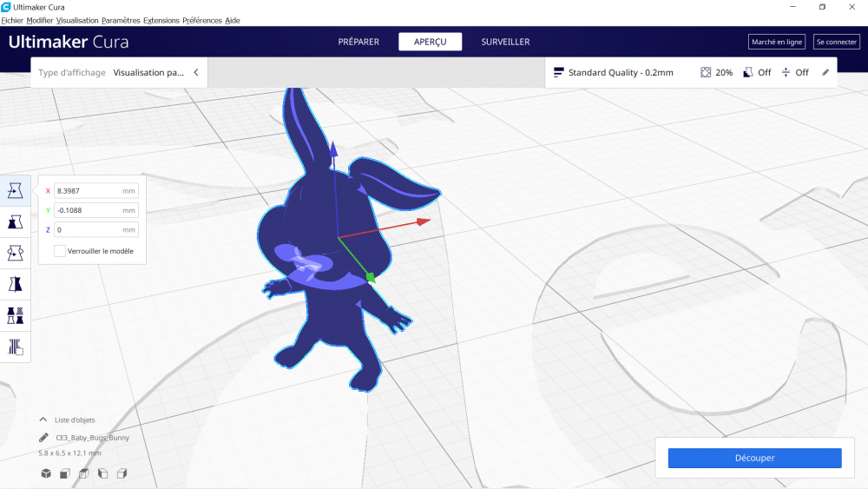Click Se connecter button
This screenshot has width=868, height=489.
point(837,42)
